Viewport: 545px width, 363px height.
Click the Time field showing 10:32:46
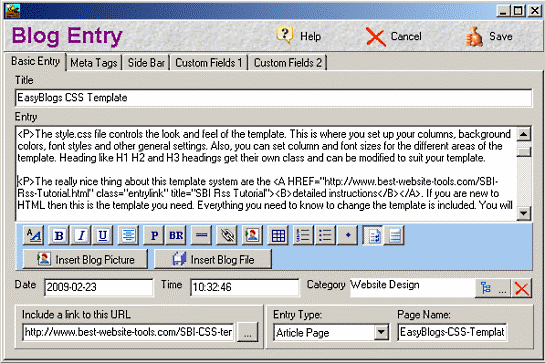pyautogui.click(x=245, y=287)
